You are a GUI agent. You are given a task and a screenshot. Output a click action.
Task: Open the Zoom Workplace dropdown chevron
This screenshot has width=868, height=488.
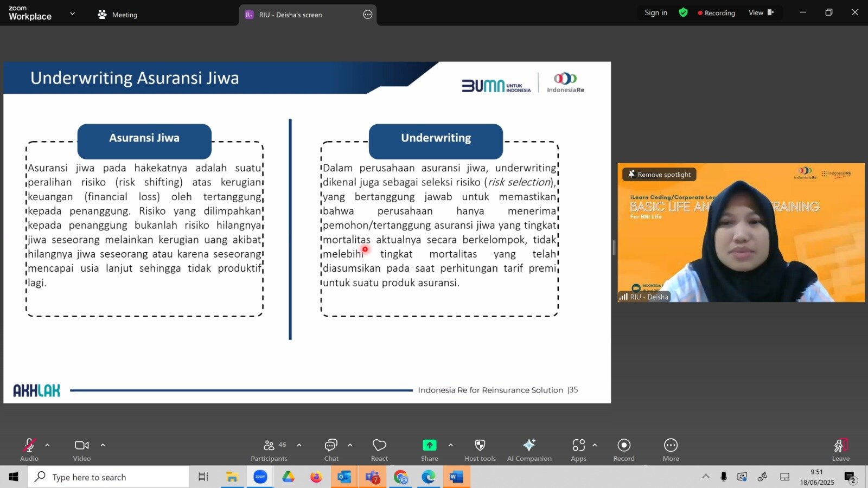coord(72,14)
